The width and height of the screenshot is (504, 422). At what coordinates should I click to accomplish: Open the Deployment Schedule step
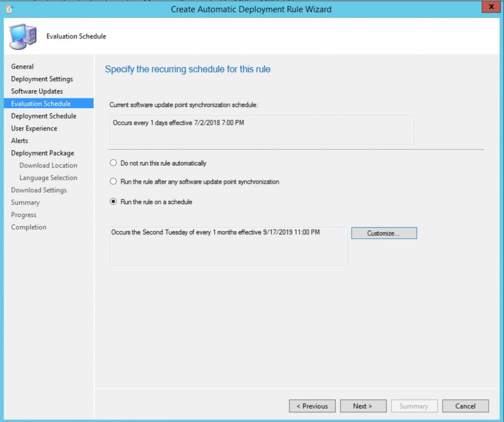(x=43, y=116)
